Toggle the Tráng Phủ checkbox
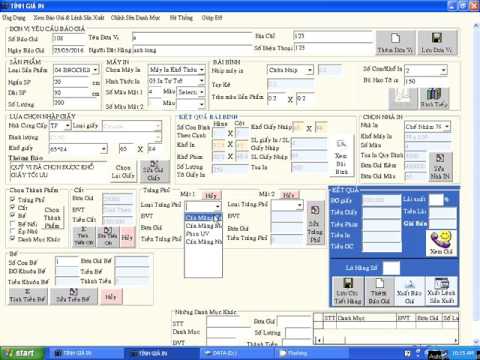This screenshot has height=360, width=480. click(x=12, y=200)
